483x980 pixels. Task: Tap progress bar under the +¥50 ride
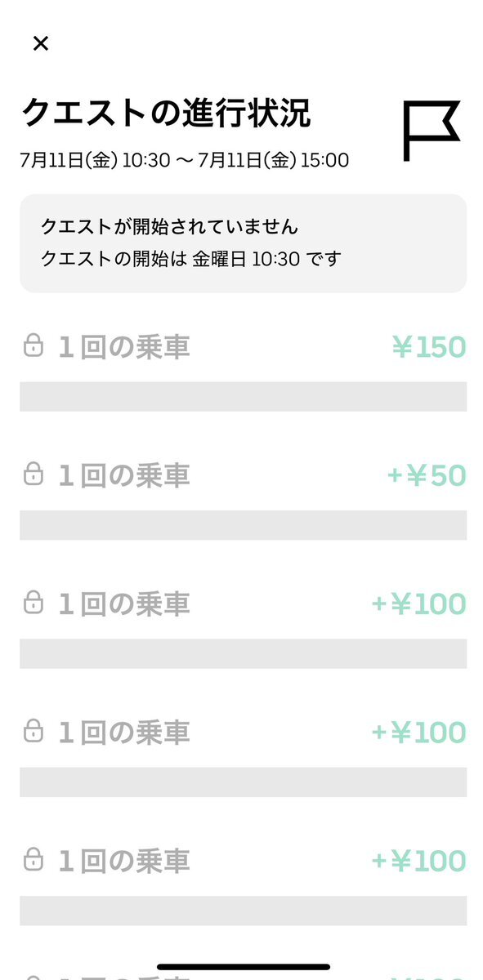(x=243, y=525)
